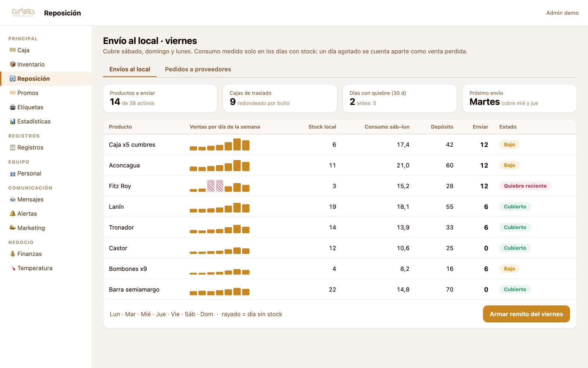The width and height of the screenshot is (588, 368).
Task: Click the Stock local column header
Action: [x=322, y=127]
